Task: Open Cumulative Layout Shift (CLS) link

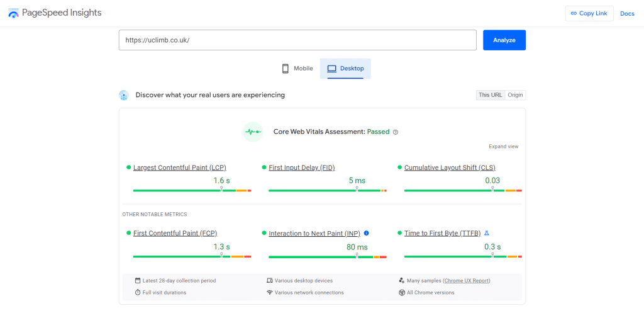Action: tap(450, 168)
